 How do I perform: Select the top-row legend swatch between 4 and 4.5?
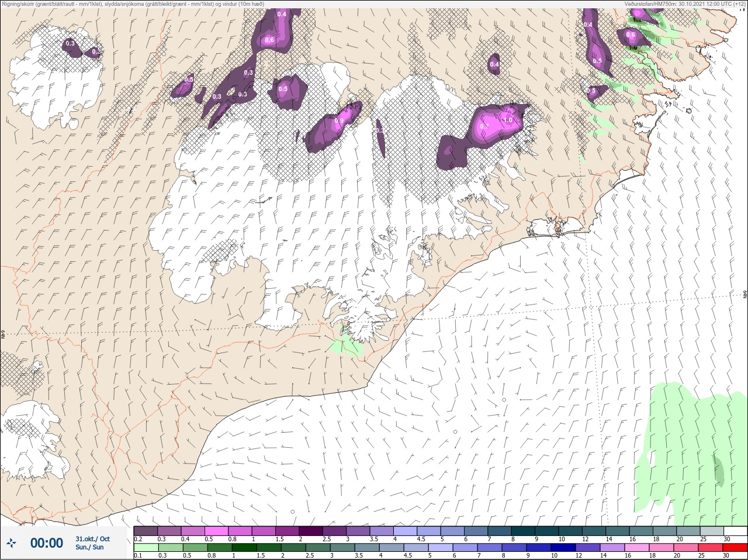coord(406,531)
